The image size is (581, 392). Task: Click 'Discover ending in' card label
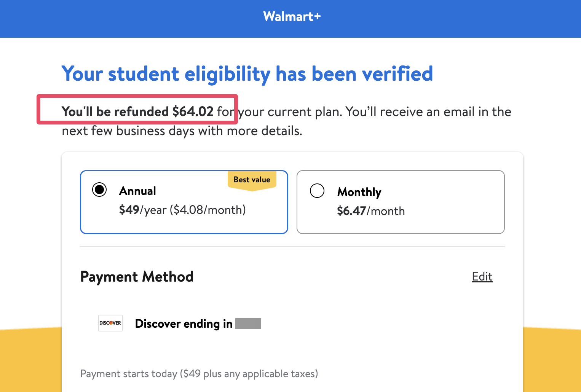[184, 323]
